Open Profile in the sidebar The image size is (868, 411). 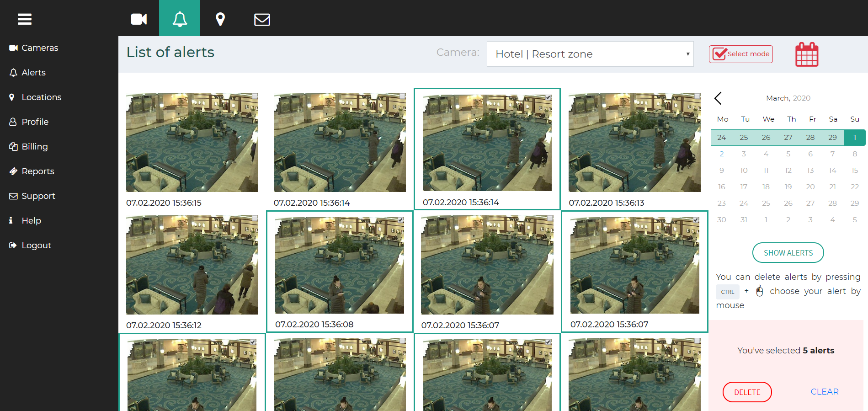[x=29, y=122]
